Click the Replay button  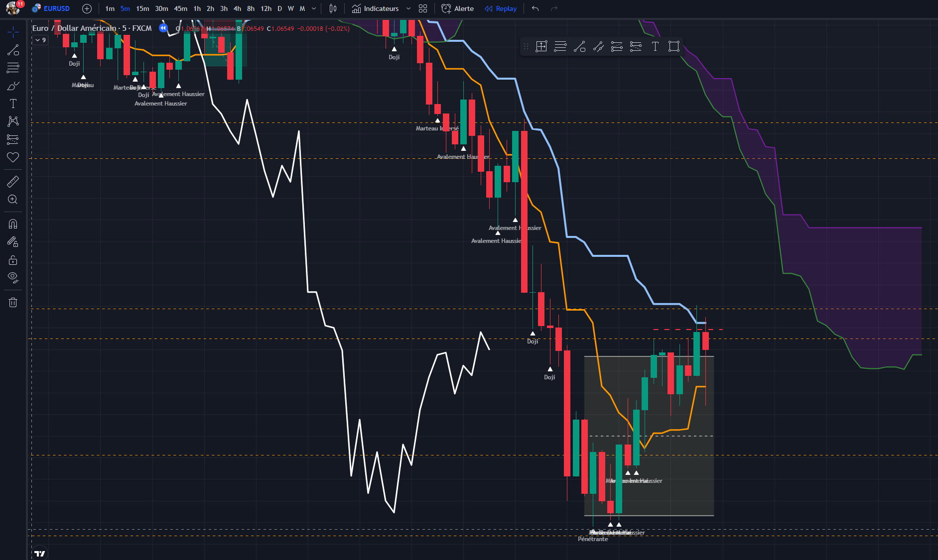click(501, 8)
